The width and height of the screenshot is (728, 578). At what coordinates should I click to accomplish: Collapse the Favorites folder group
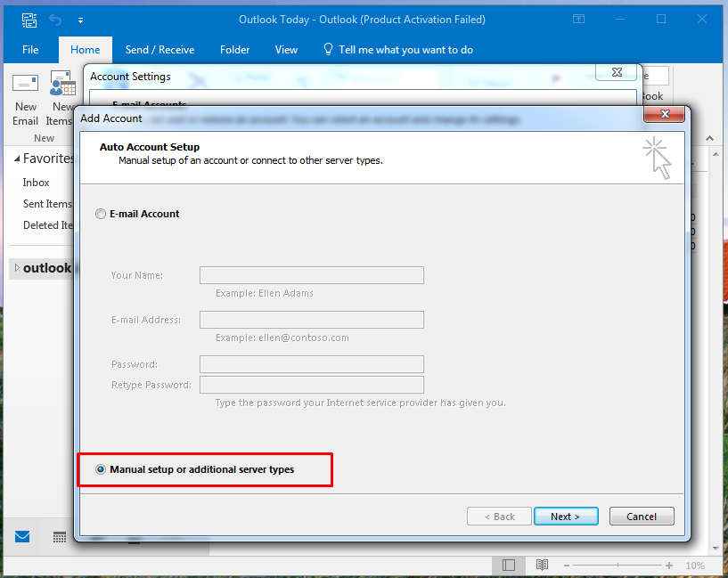(17, 159)
